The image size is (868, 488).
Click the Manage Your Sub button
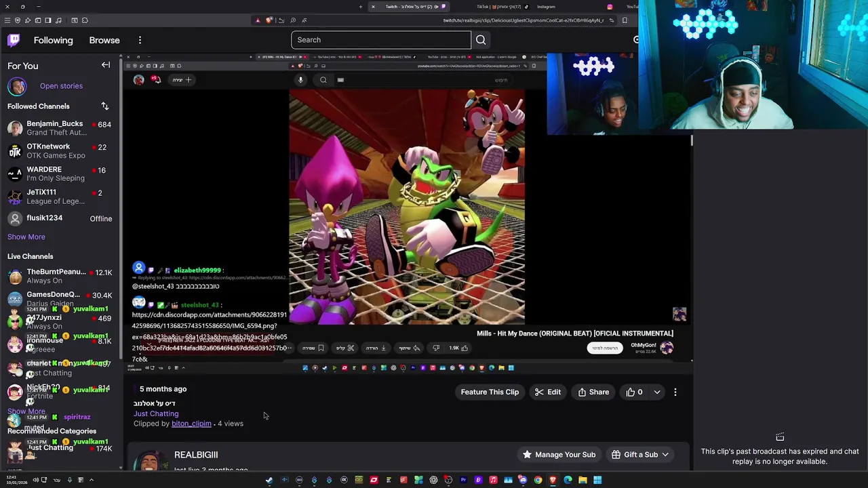[559, 455]
